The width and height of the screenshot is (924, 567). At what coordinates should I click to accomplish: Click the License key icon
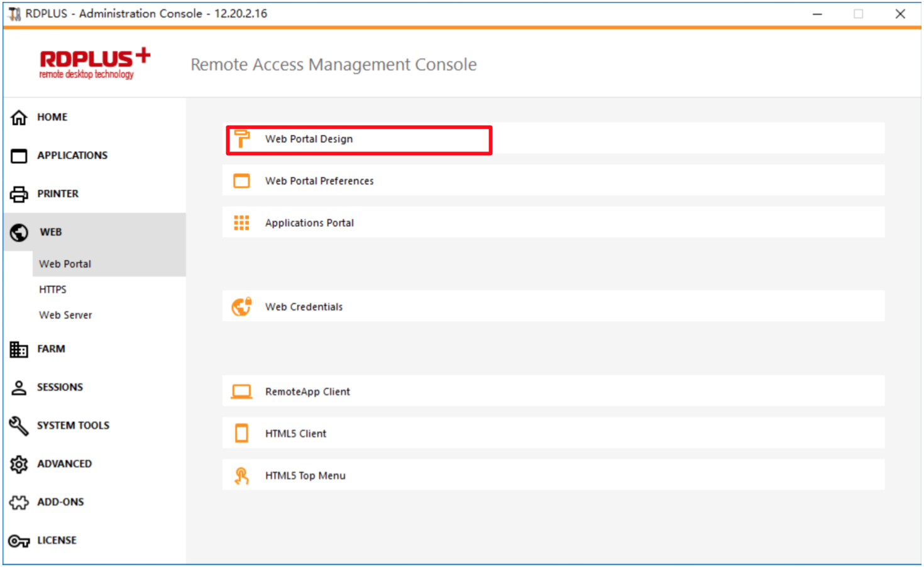(19, 541)
